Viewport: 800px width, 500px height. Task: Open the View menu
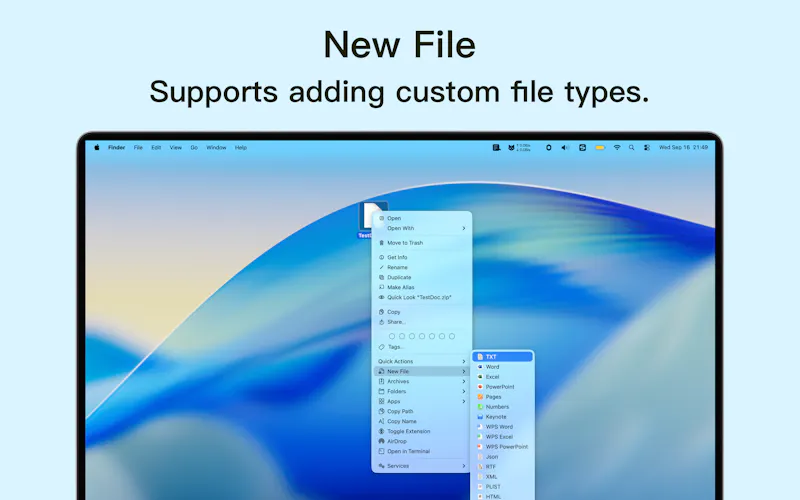pos(176,147)
